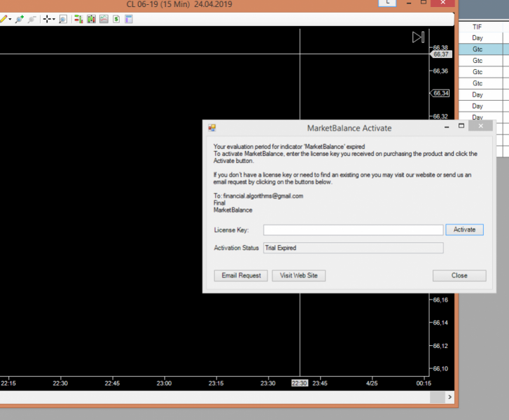Select the crosshair cursor tool
Screen dimensions: 509x420
coord(47,19)
